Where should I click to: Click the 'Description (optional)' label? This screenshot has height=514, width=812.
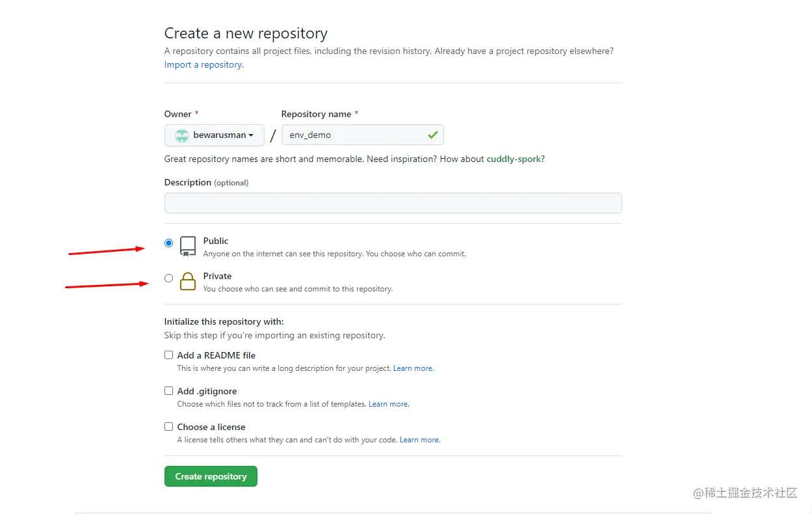[207, 182]
